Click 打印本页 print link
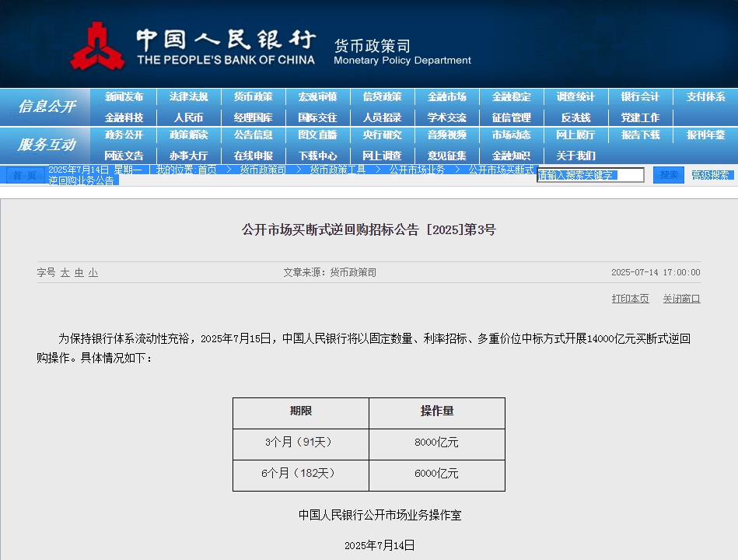The image size is (738, 560). pos(630,299)
